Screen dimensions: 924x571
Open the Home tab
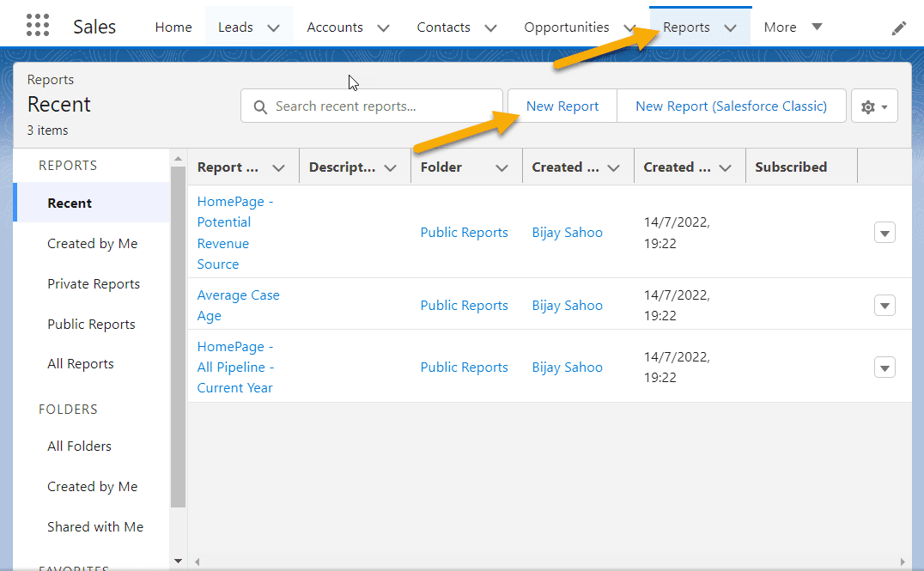[x=173, y=27]
